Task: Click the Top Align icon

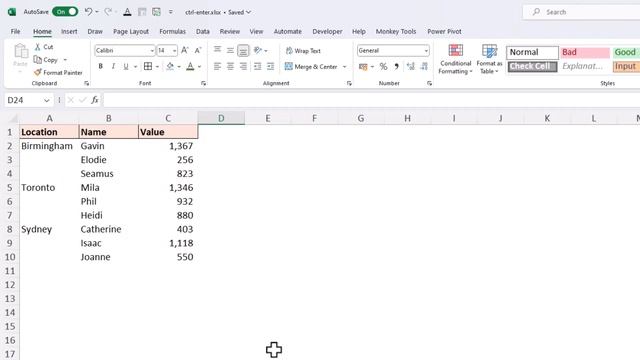Action: pyautogui.click(x=218, y=50)
